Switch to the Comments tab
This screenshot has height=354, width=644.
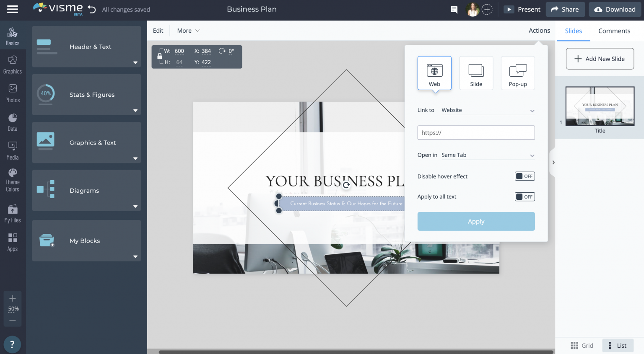click(614, 31)
